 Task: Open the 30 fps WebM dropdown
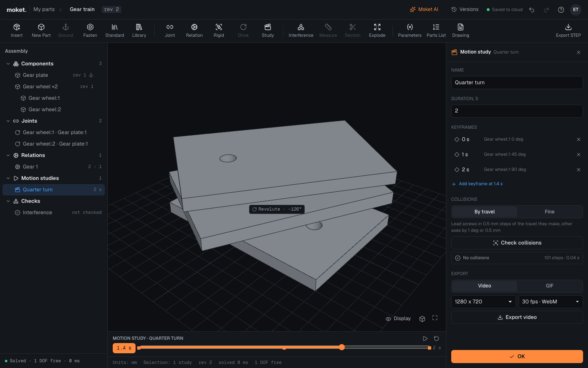click(x=550, y=302)
